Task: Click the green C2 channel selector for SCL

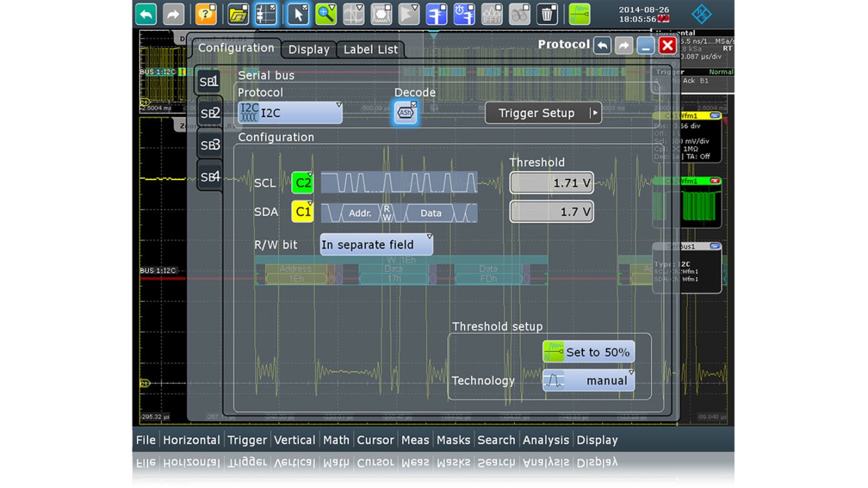Action: coord(302,182)
